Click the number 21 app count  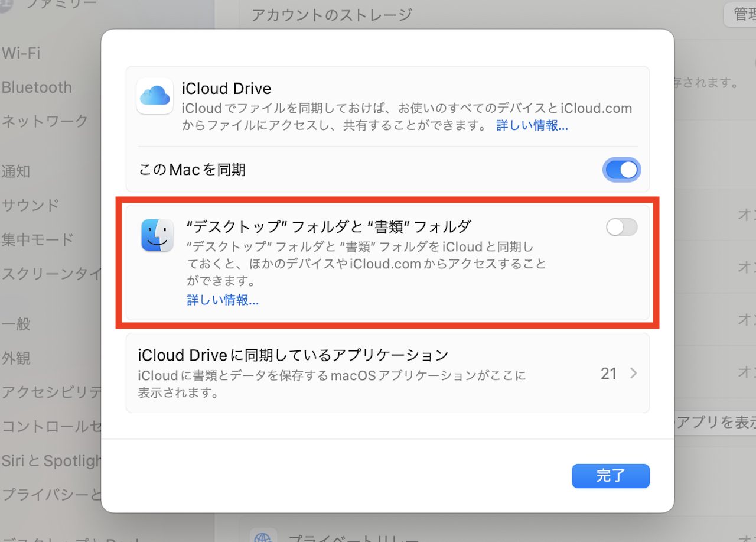point(609,374)
